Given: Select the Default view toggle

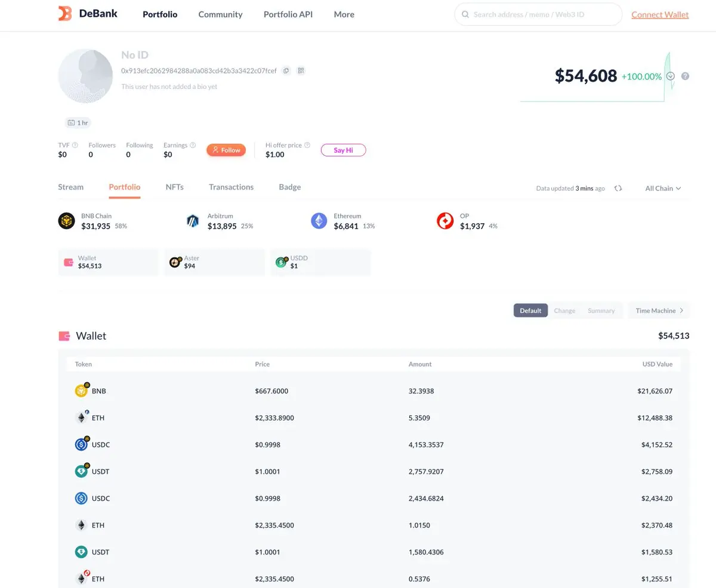Looking at the screenshot, I should click(530, 310).
